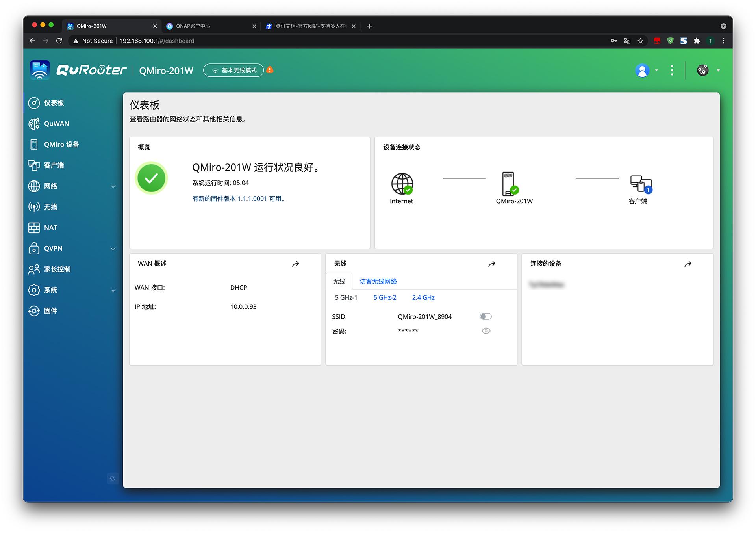
Task: Expand the QVPN sidebar section
Action: click(113, 249)
